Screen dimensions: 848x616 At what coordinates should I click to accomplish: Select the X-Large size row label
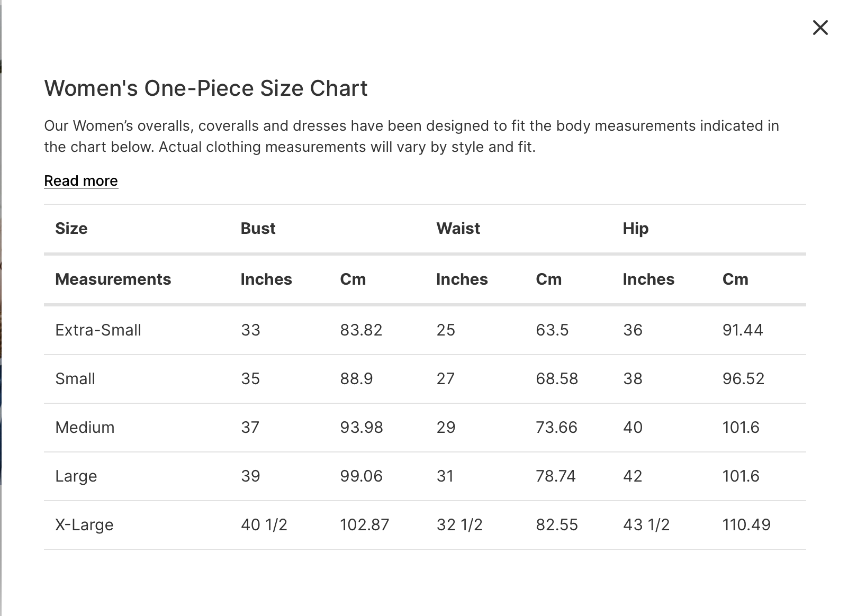coord(84,525)
